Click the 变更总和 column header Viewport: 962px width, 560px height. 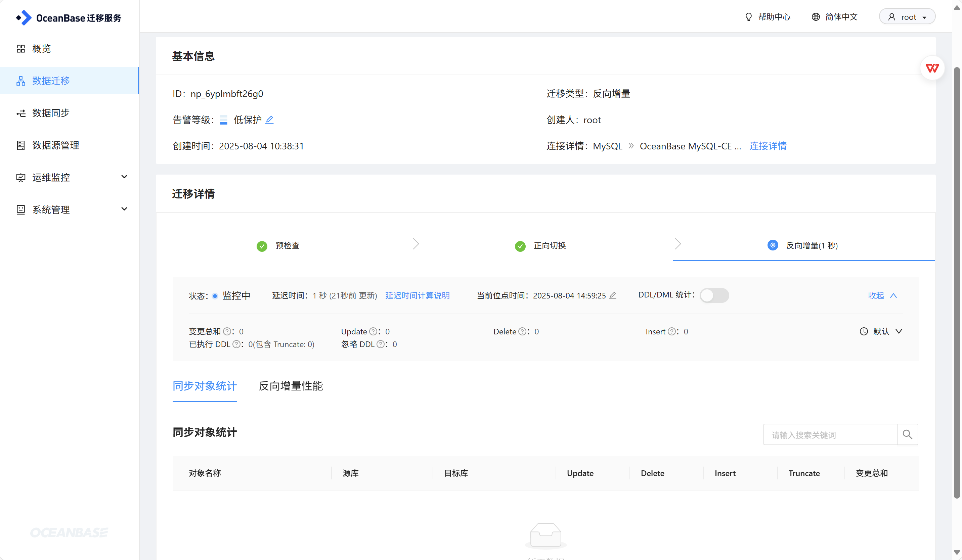[872, 473]
